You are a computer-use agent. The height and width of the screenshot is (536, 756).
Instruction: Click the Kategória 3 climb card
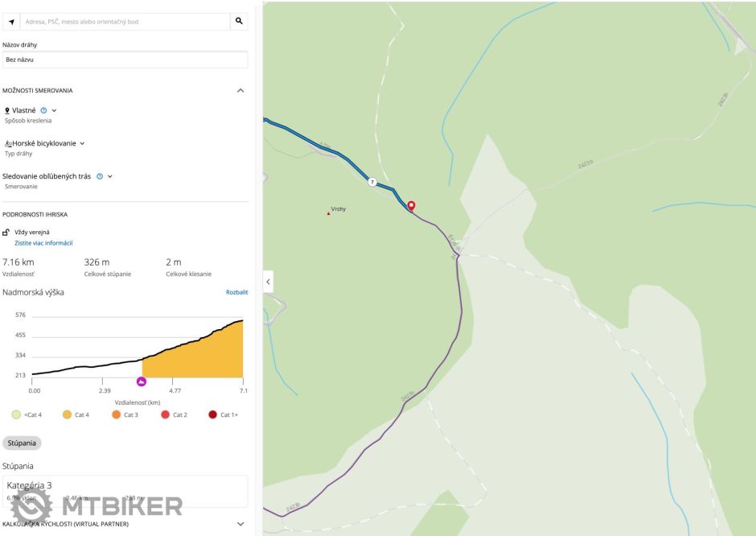(125, 491)
